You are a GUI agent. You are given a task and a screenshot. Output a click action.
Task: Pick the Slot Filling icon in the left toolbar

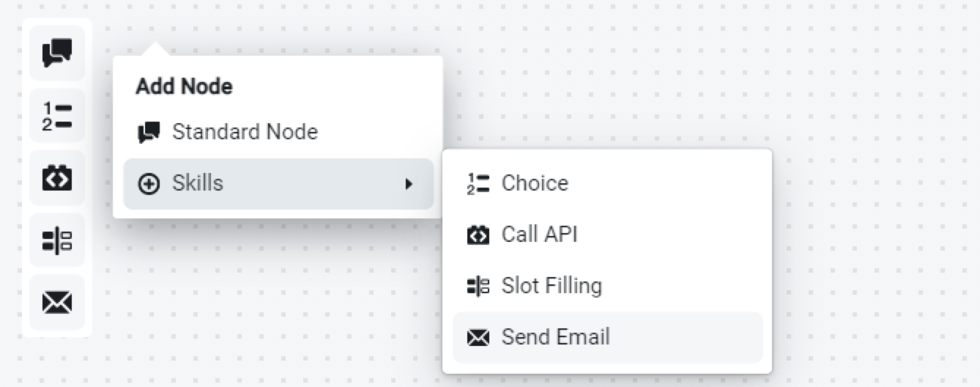[57, 240]
